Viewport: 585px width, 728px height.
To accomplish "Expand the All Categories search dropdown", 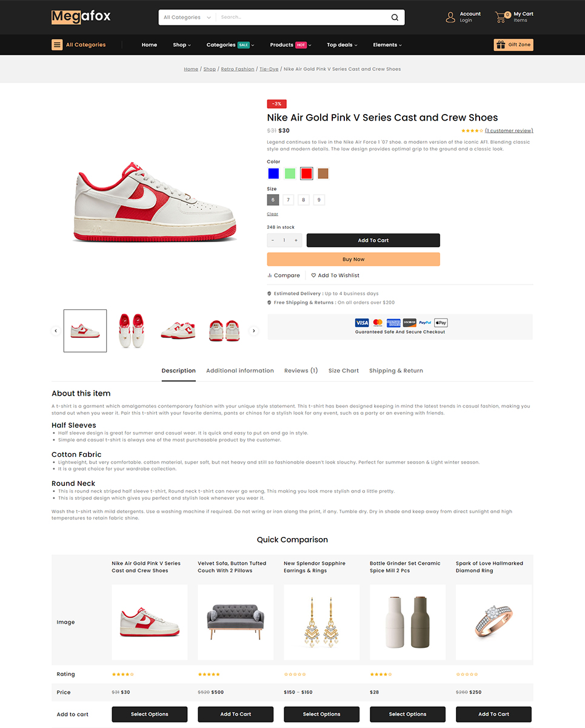I will pos(187,18).
